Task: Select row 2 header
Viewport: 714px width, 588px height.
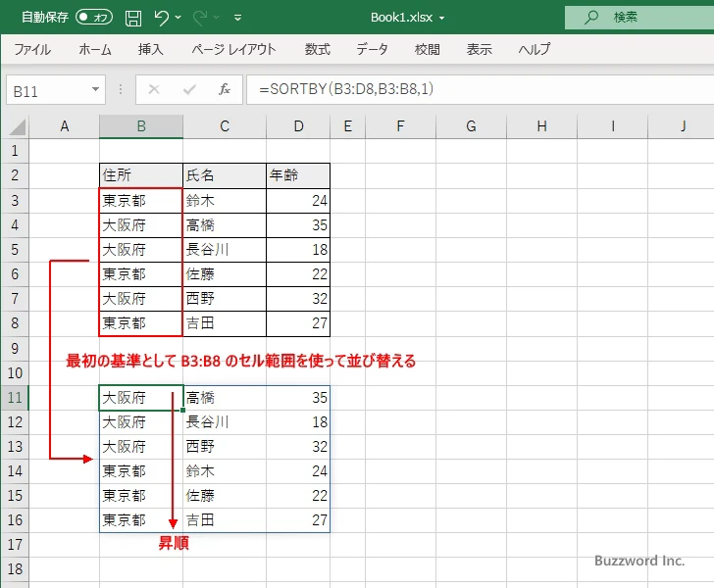Action: pos(15,175)
